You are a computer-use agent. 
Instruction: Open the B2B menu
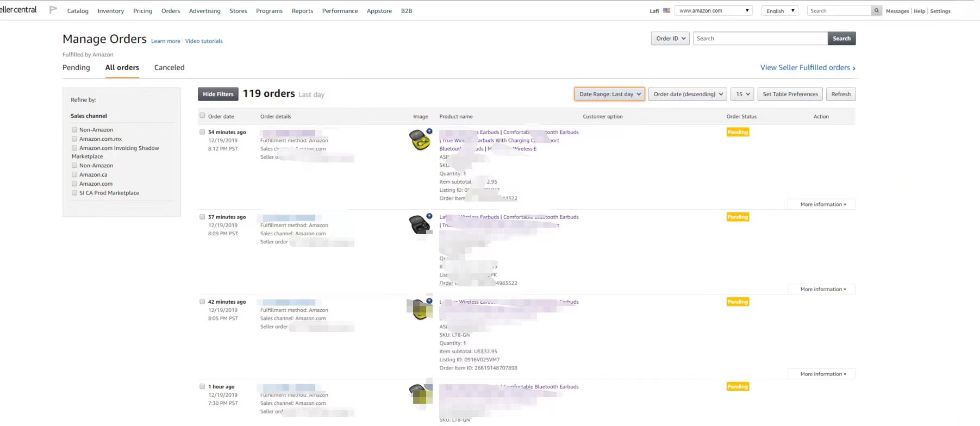coord(407,11)
